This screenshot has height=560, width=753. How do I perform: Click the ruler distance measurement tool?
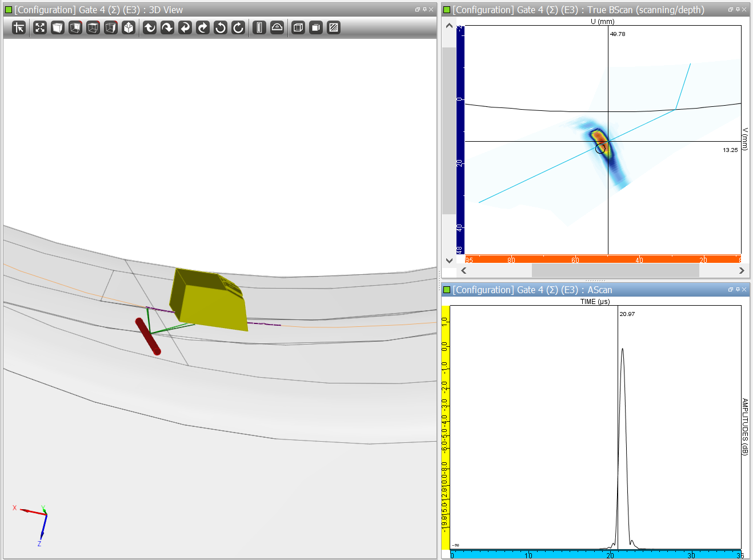coord(259,27)
